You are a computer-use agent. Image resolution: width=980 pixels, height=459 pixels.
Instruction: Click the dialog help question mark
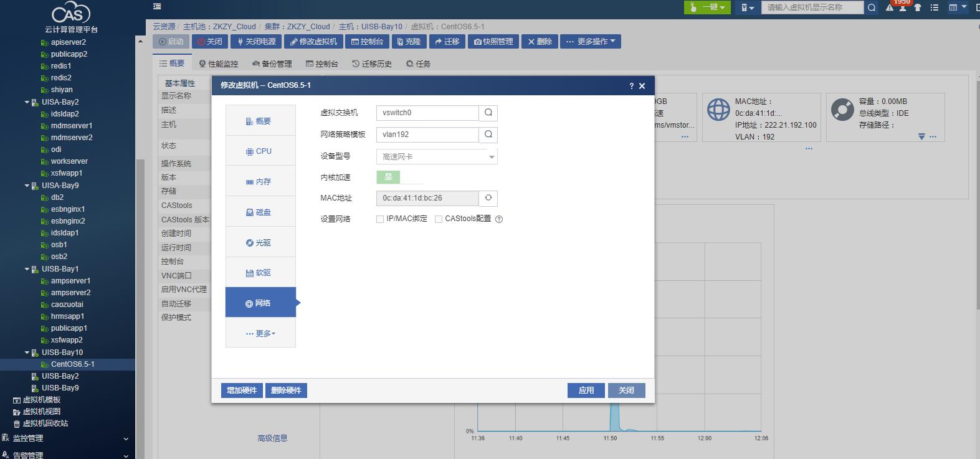coord(631,86)
